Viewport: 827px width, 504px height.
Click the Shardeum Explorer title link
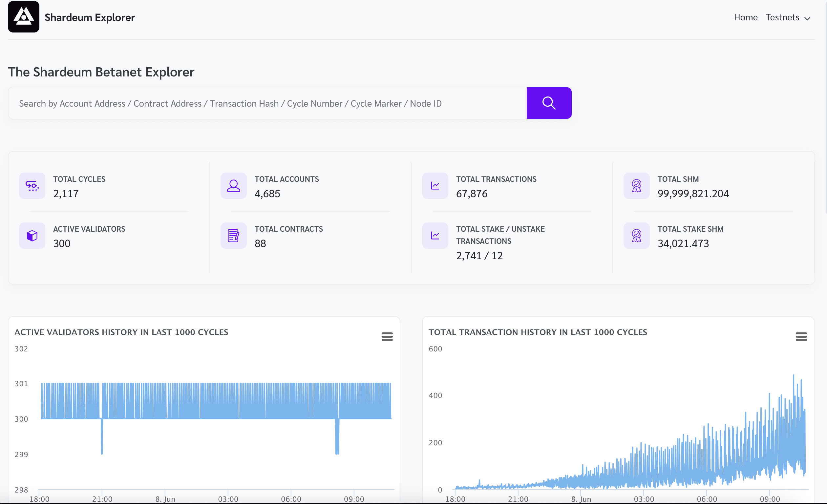[90, 17]
